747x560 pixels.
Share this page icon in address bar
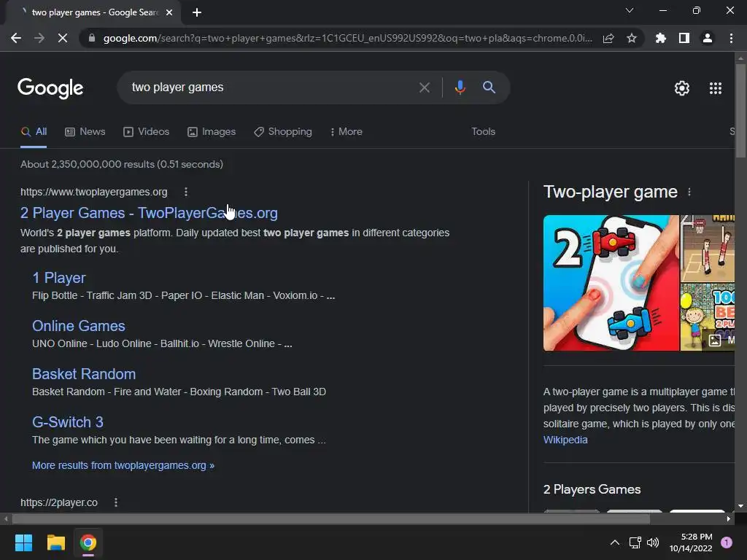click(608, 38)
